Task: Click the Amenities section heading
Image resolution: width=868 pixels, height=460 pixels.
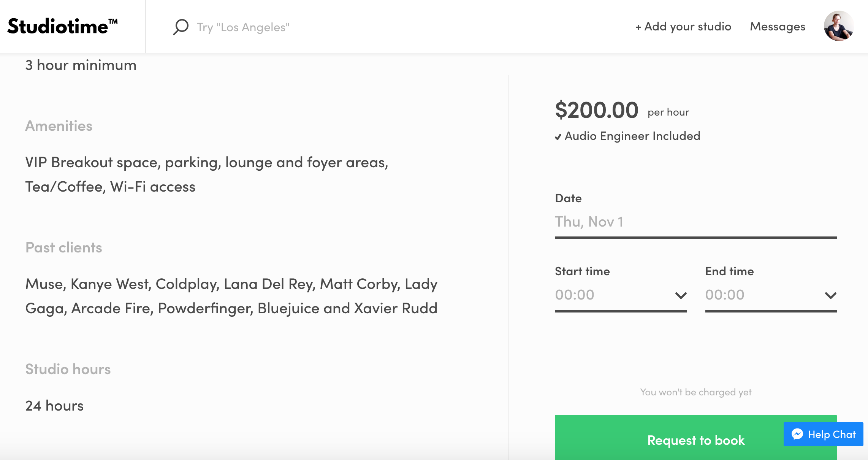Action: pyautogui.click(x=59, y=126)
